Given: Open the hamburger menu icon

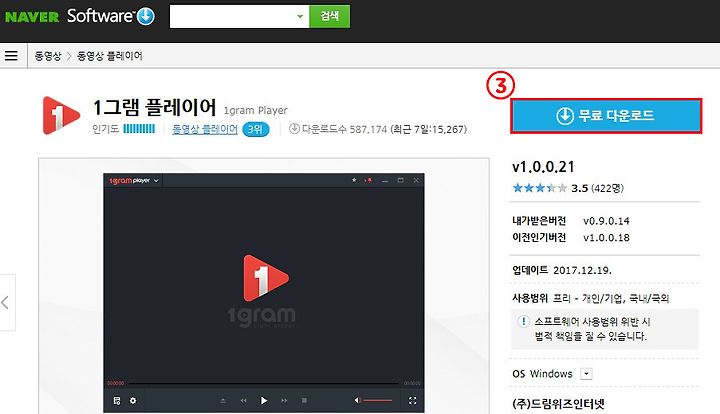Looking at the screenshot, I should point(11,56).
